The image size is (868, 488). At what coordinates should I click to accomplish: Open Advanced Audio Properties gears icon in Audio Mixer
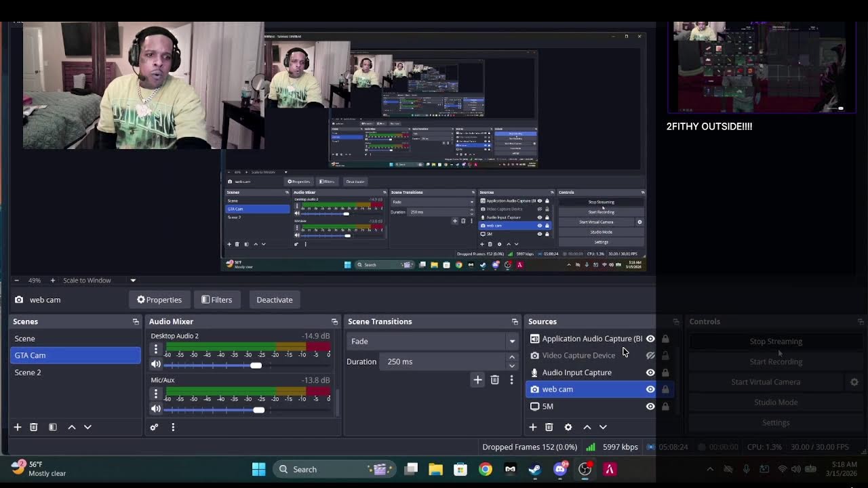[154, 427]
